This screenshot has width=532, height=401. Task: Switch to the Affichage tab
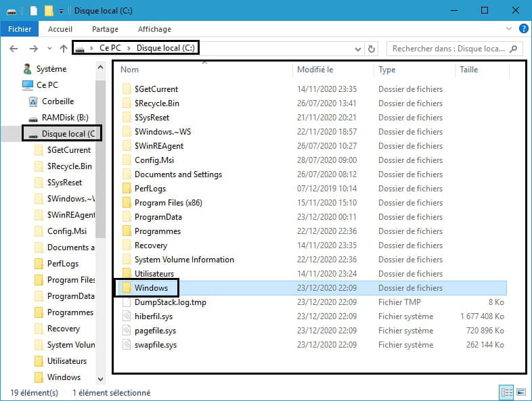pos(154,29)
